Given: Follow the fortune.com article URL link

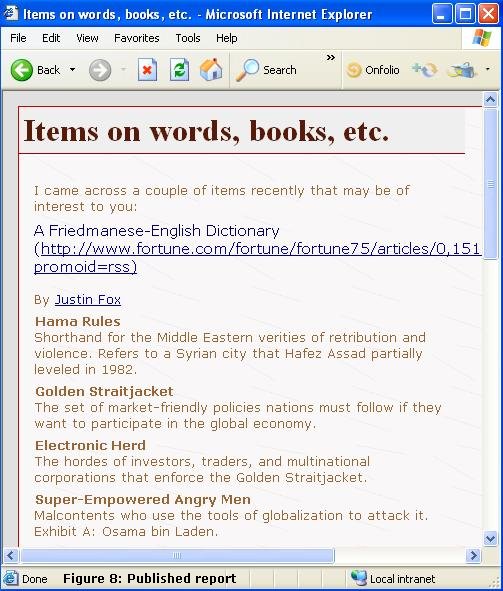Looking at the screenshot, I should click(260, 249).
